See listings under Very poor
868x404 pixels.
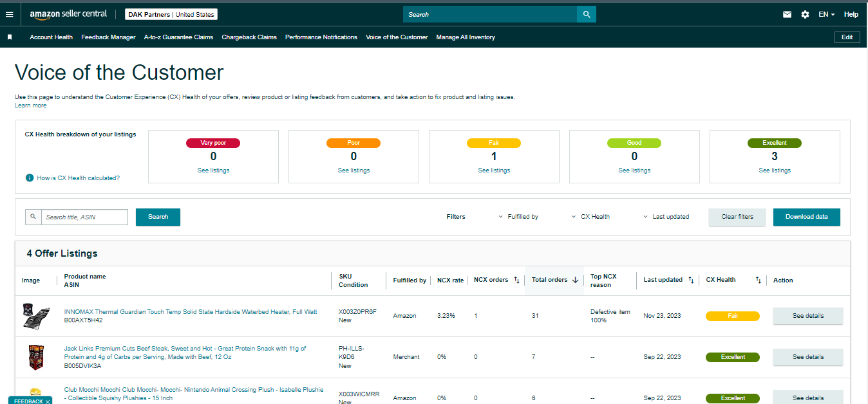pyautogui.click(x=213, y=170)
